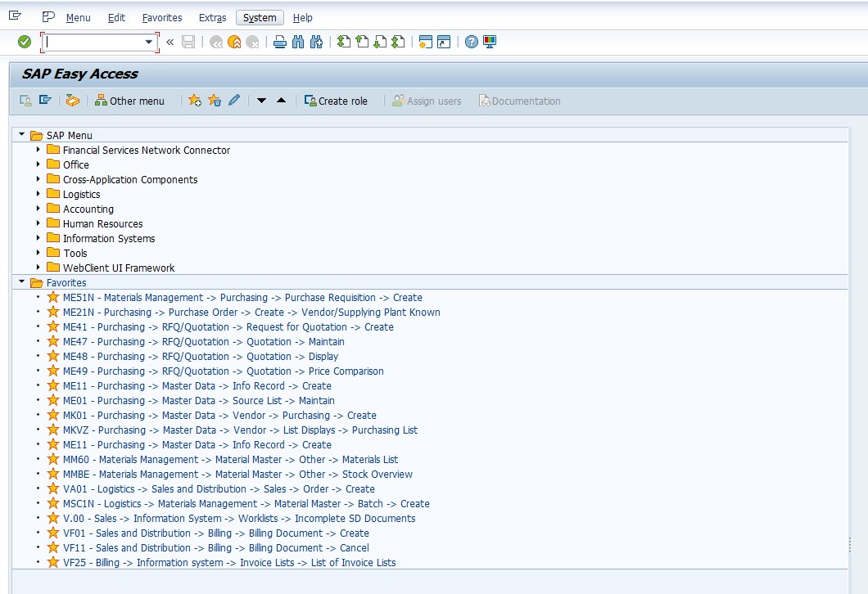Open the System menu
868x594 pixels.
click(x=260, y=18)
